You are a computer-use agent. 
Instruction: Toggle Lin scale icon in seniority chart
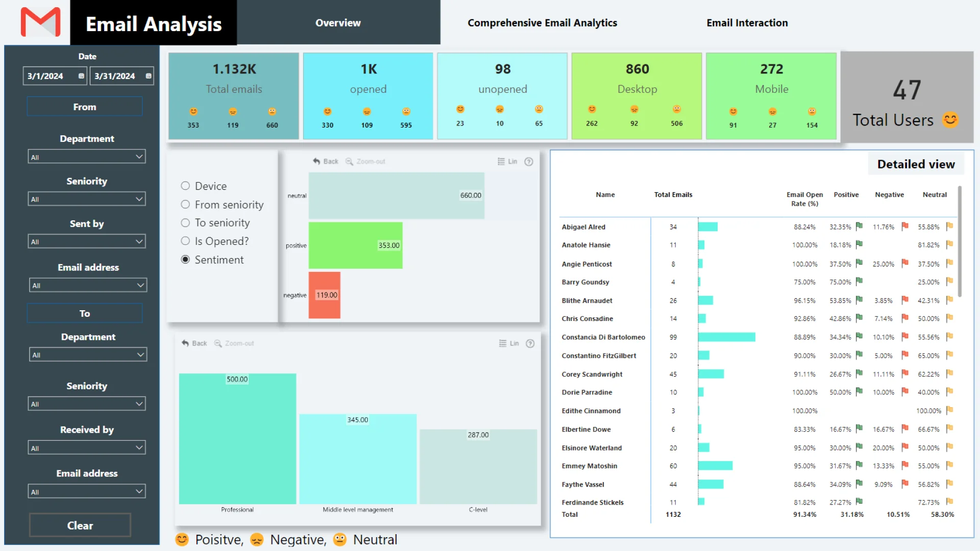click(x=503, y=343)
